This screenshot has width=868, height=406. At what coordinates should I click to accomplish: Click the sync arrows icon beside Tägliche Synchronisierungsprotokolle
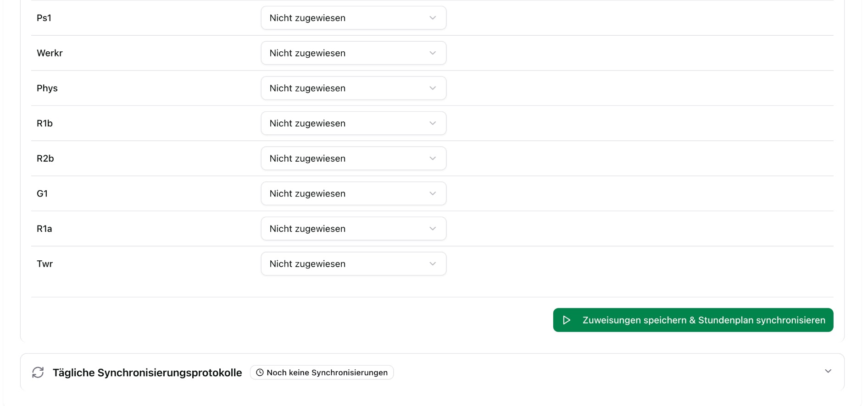(x=38, y=373)
